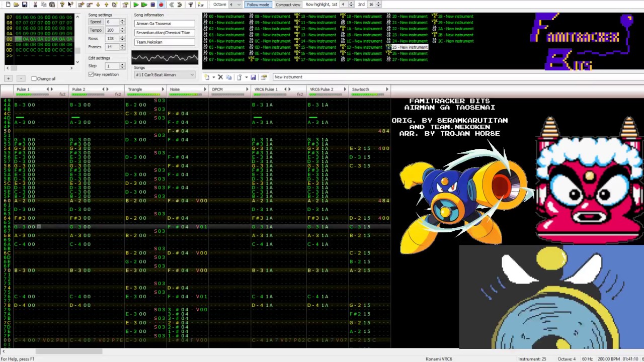Adjust the Frames count with its spinner
The image size is (644, 362).
(122, 47)
